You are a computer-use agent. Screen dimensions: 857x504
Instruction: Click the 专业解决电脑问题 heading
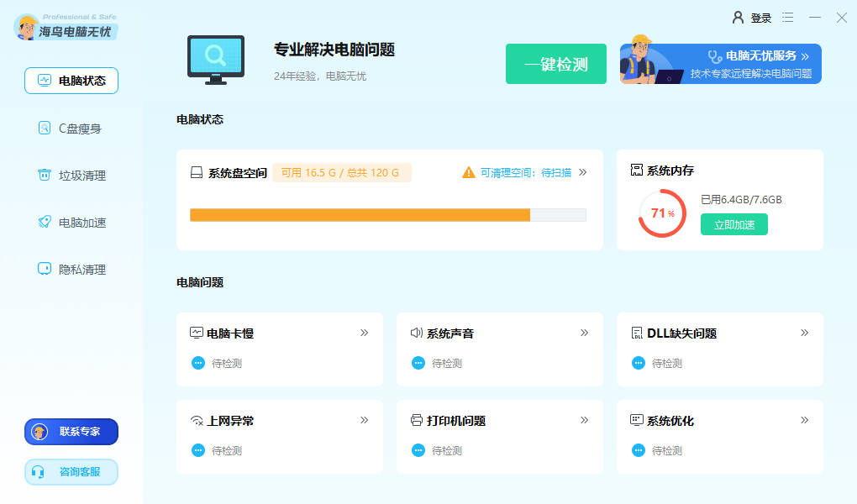[x=334, y=50]
